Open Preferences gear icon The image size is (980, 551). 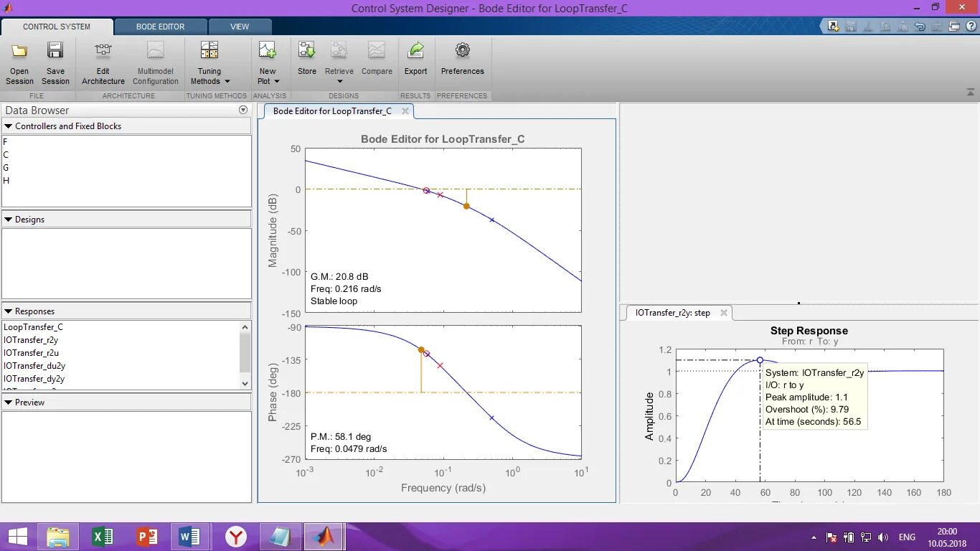coord(463,50)
